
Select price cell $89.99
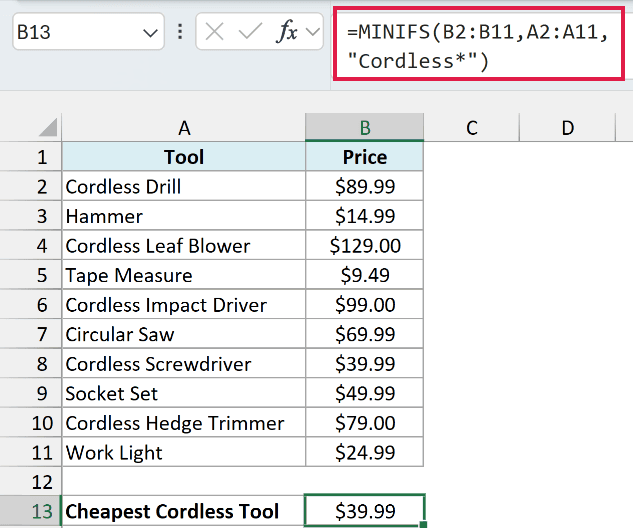coord(365,186)
